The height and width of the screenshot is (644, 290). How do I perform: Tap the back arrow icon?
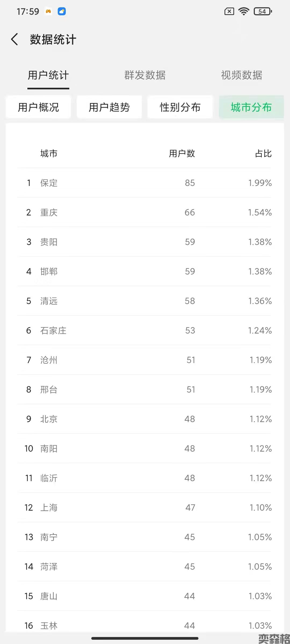[x=15, y=39]
